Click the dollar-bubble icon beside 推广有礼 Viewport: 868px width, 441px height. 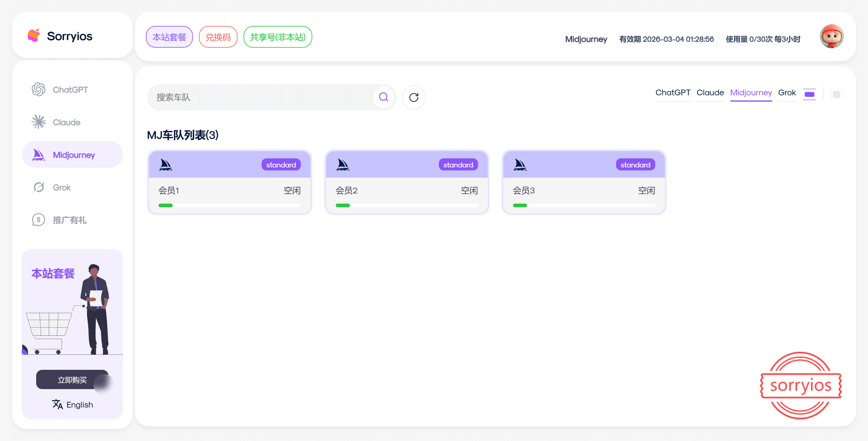click(x=38, y=220)
